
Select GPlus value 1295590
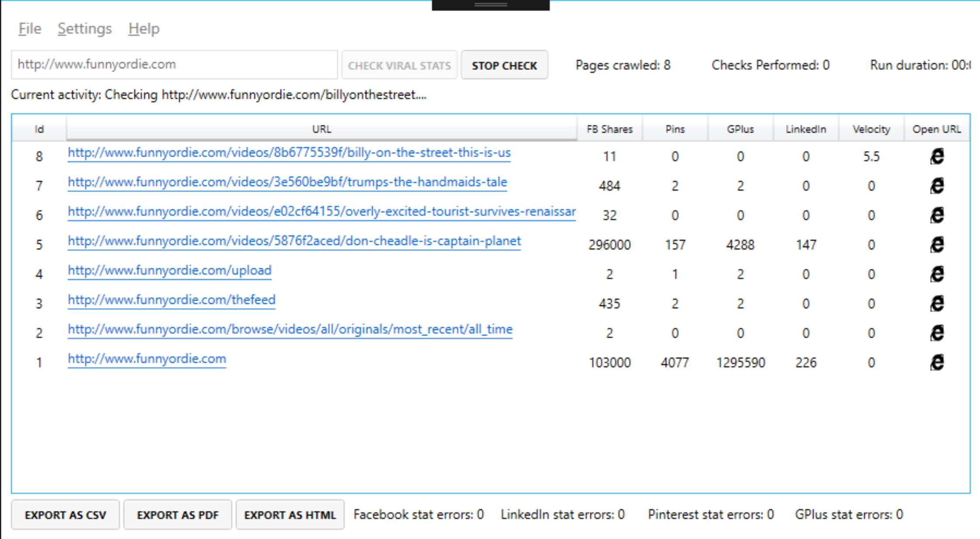pyautogui.click(x=740, y=363)
